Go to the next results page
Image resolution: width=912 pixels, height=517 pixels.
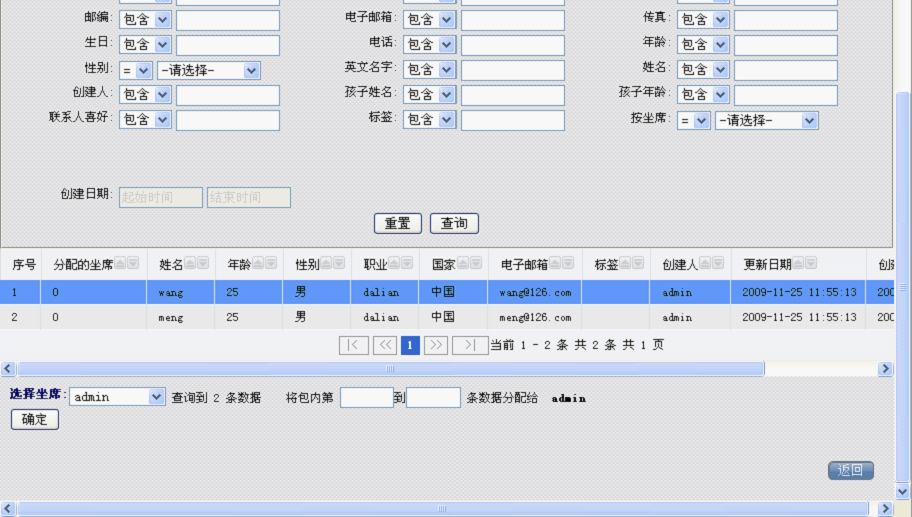[x=435, y=345]
